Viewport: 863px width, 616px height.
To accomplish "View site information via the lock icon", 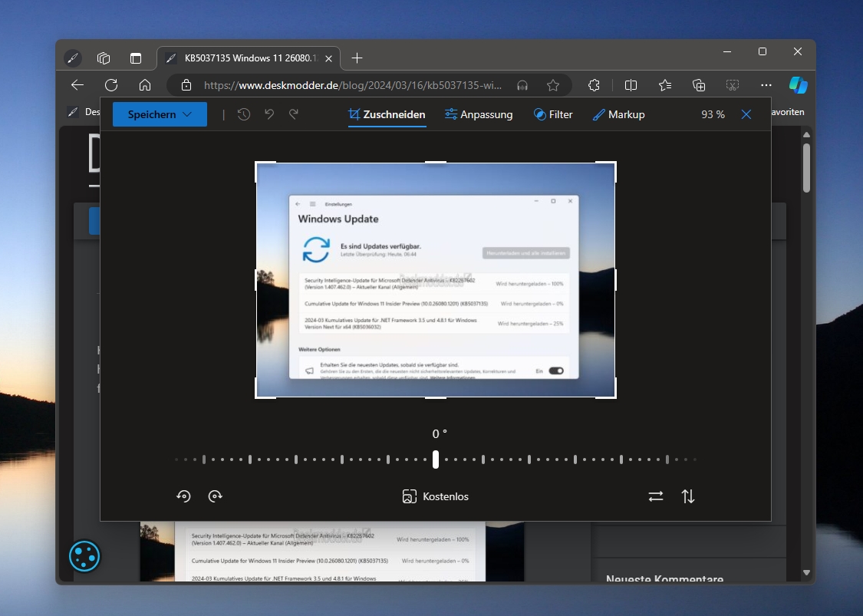I will tap(186, 85).
